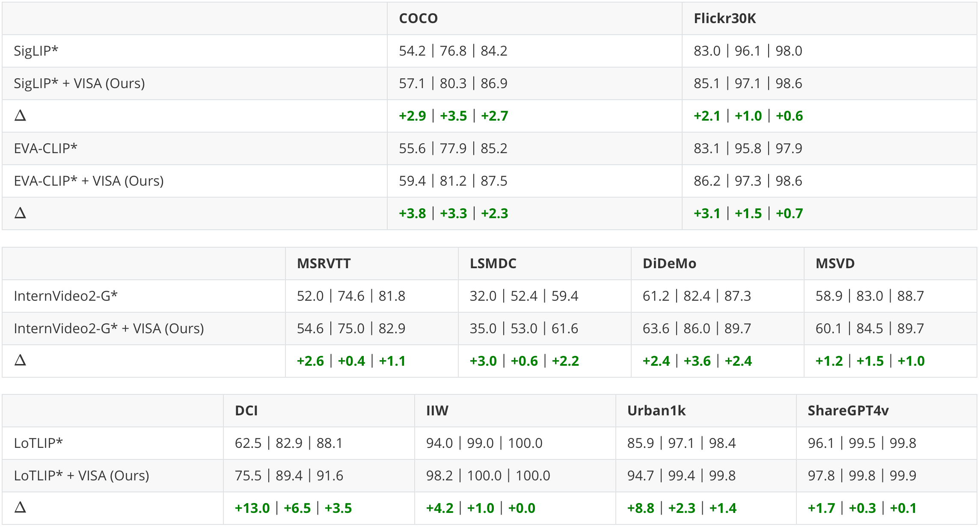
Task: Click InternVideo2-G* + VISA (Ours) label
Action: (x=109, y=329)
